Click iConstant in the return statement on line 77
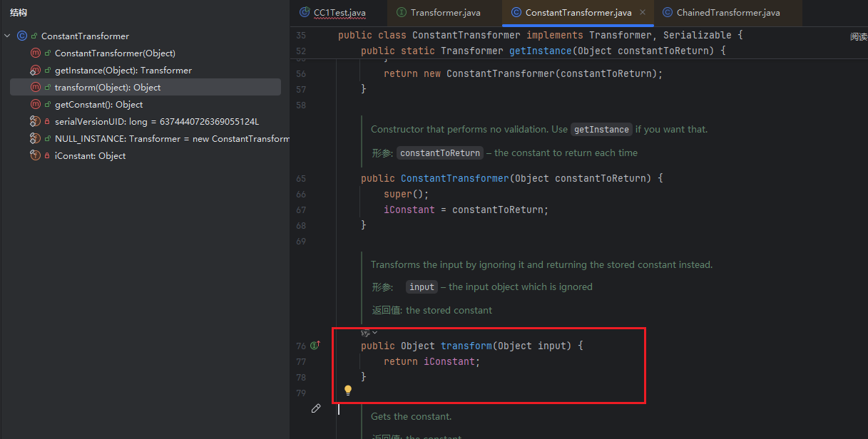This screenshot has height=439, width=868. tap(449, 361)
